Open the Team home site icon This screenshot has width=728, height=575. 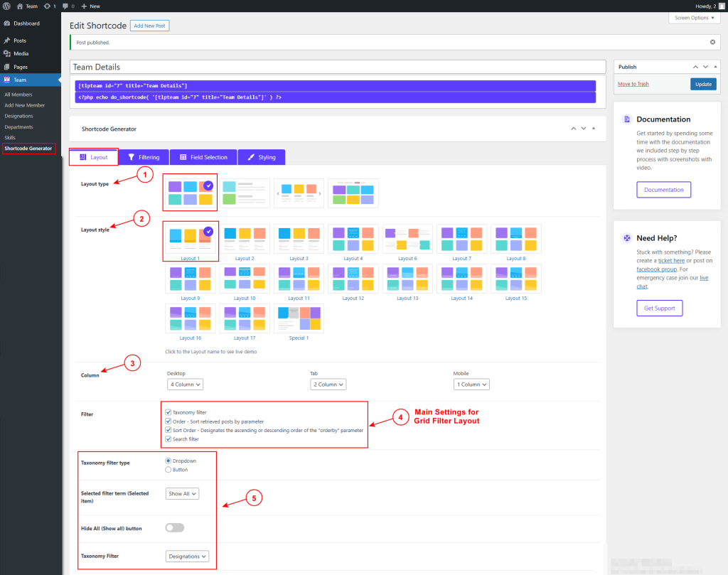point(20,6)
